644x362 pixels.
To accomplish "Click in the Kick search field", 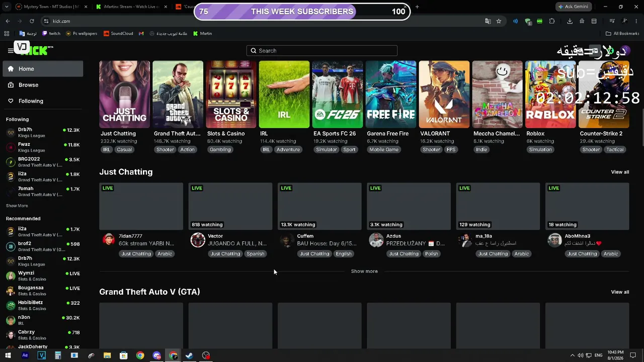I will (322, 51).
